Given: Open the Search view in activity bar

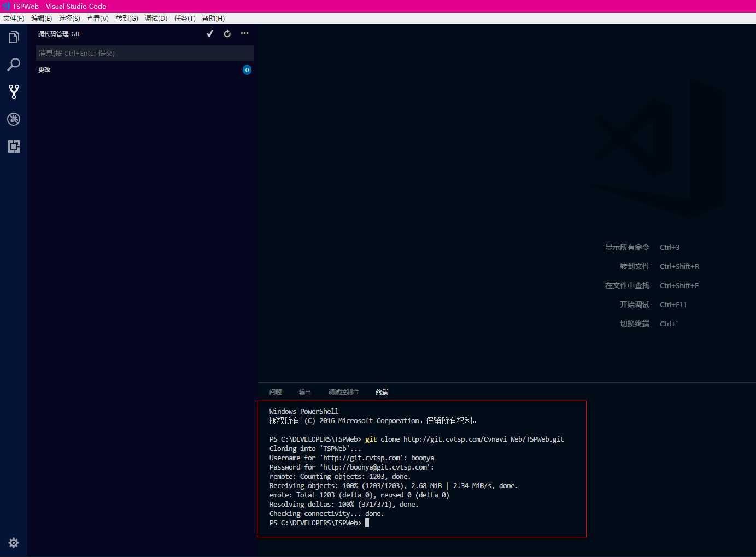Looking at the screenshot, I should click(x=14, y=65).
